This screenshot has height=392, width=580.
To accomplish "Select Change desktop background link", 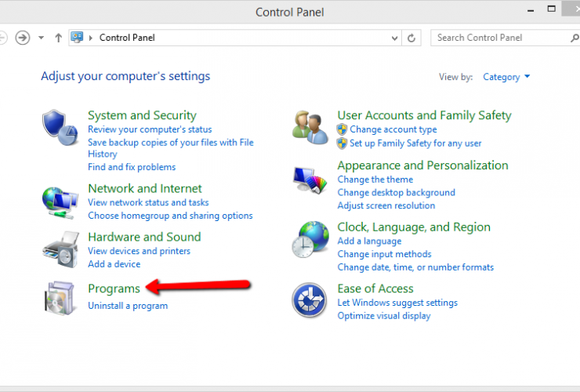I will click(x=396, y=193).
